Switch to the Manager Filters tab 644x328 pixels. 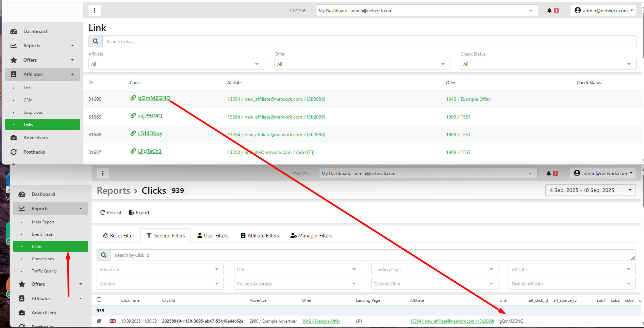coord(311,236)
